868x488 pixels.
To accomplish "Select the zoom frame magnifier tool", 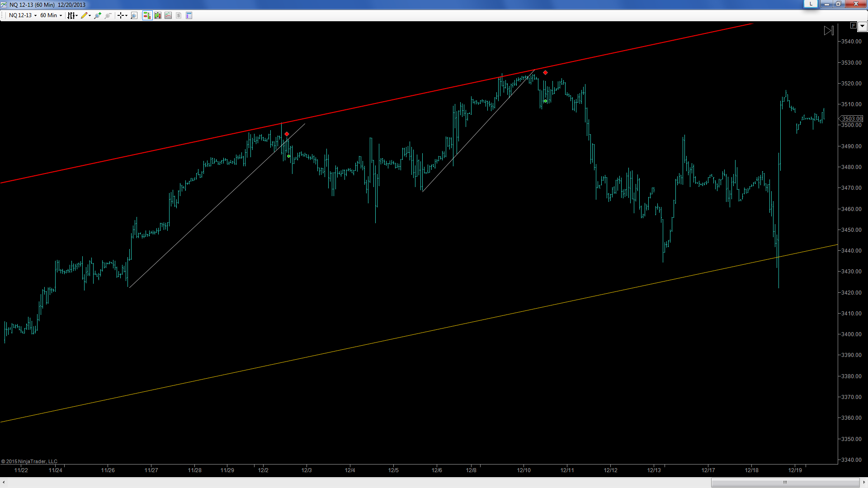I will 134,15.
